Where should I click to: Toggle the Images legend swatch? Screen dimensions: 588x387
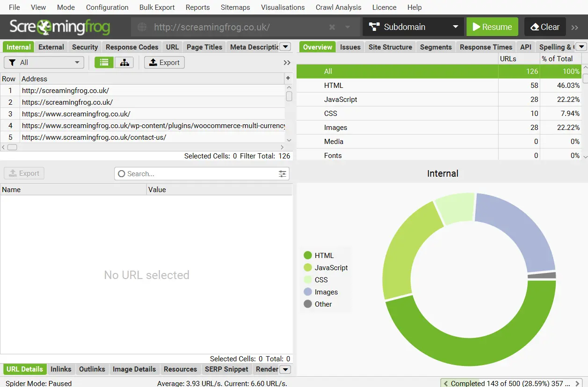(308, 292)
